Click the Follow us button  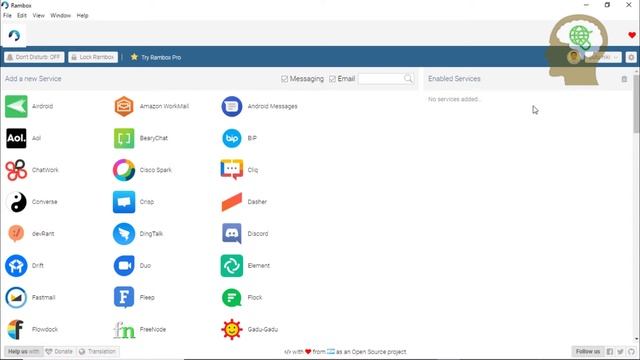tap(588, 351)
